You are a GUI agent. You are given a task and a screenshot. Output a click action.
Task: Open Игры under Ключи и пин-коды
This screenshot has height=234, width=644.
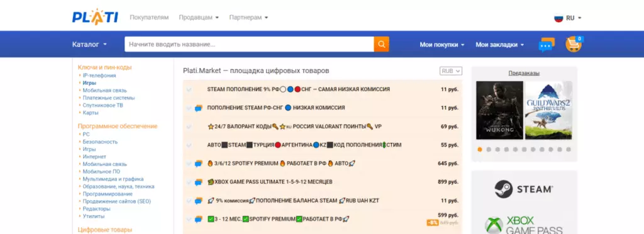[89, 83]
